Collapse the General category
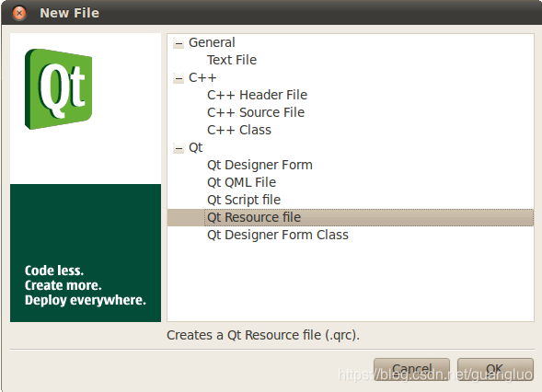542x392 pixels. tap(179, 43)
